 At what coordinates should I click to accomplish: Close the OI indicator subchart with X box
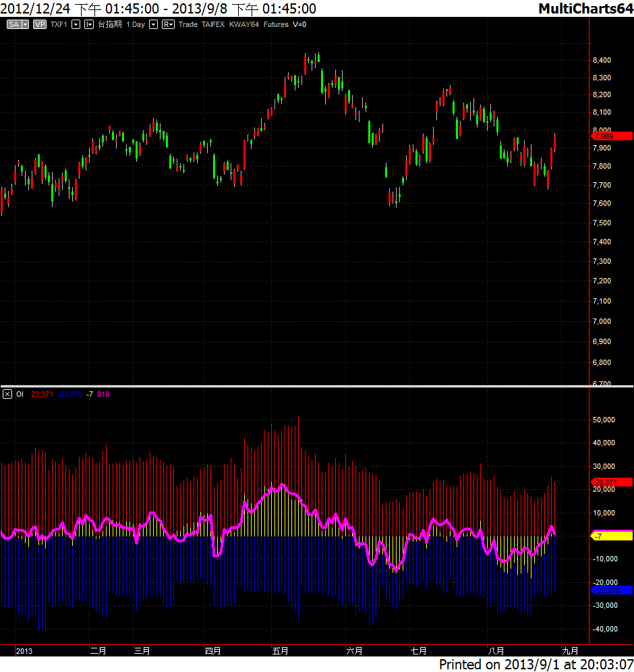7,394
